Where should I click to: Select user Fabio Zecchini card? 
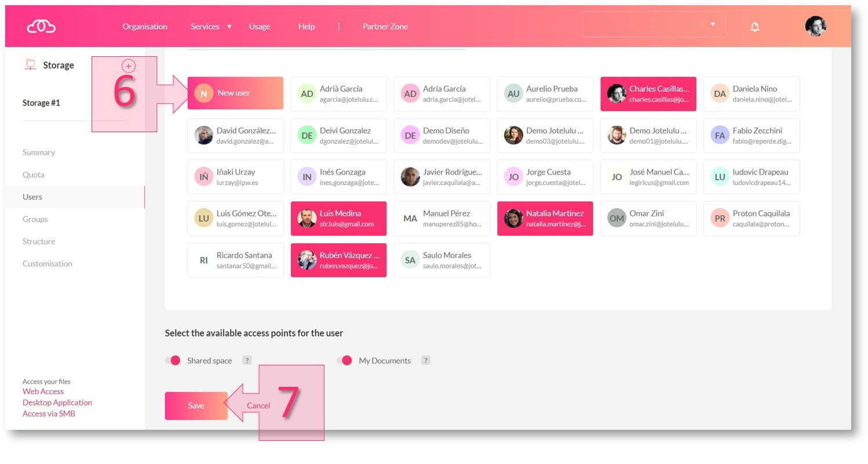click(x=752, y=135)
